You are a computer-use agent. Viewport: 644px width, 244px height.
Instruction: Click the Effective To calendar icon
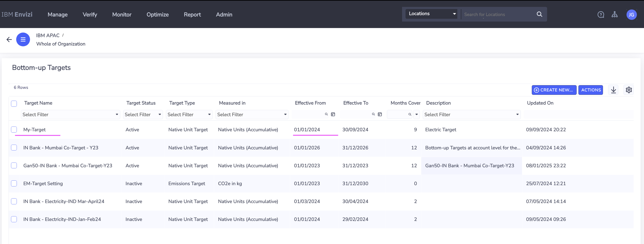(379, 114)
